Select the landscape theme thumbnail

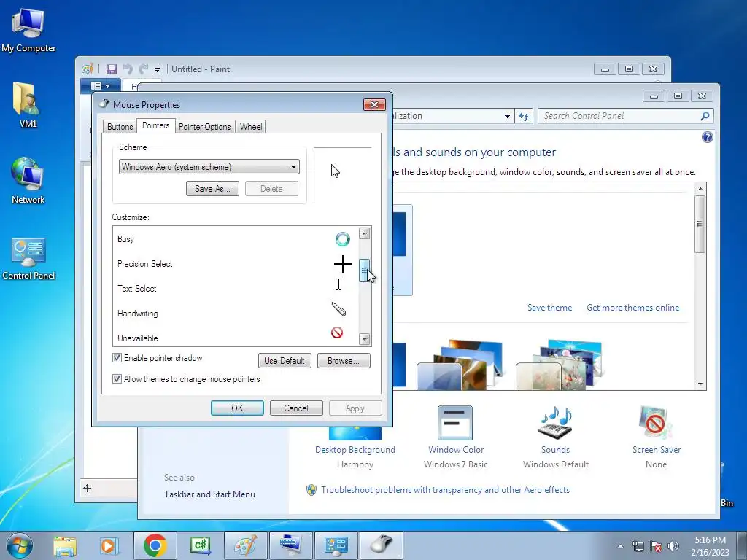click(460, 365)
